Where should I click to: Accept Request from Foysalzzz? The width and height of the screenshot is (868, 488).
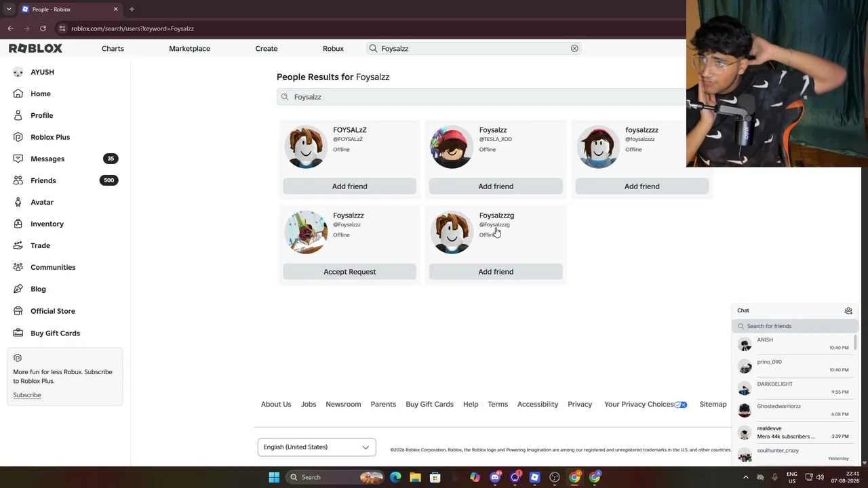pos(349,272)
